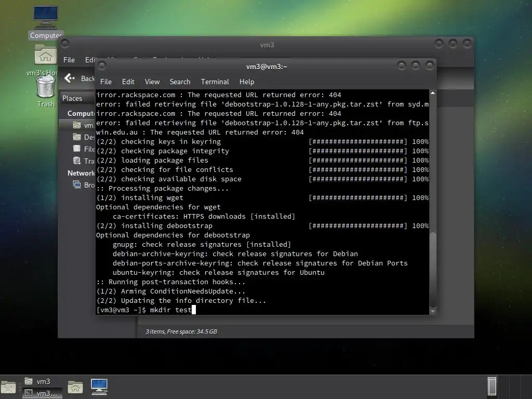532x399 pixels.
Task: Select Trash icon in Places sidebar
Action: (x=77, y=161)
